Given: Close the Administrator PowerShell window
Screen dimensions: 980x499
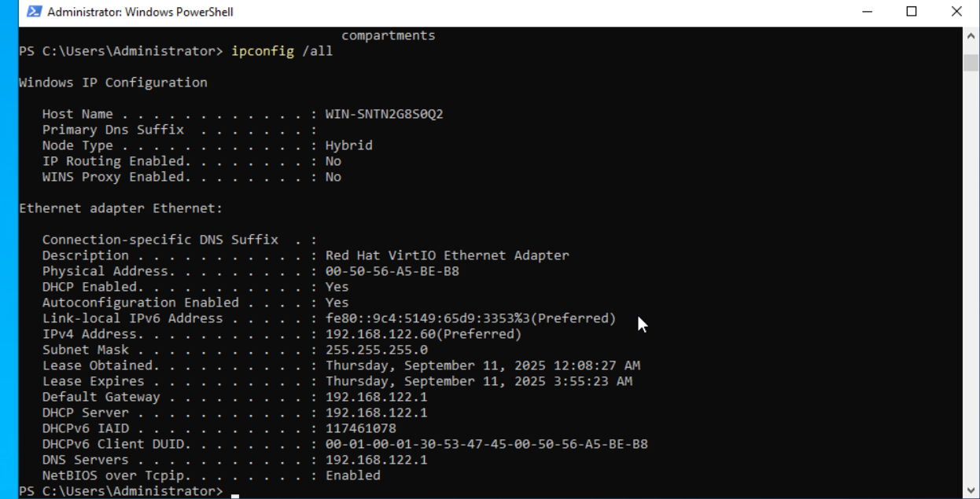Looking at the screenshot, I should [956, 12].
